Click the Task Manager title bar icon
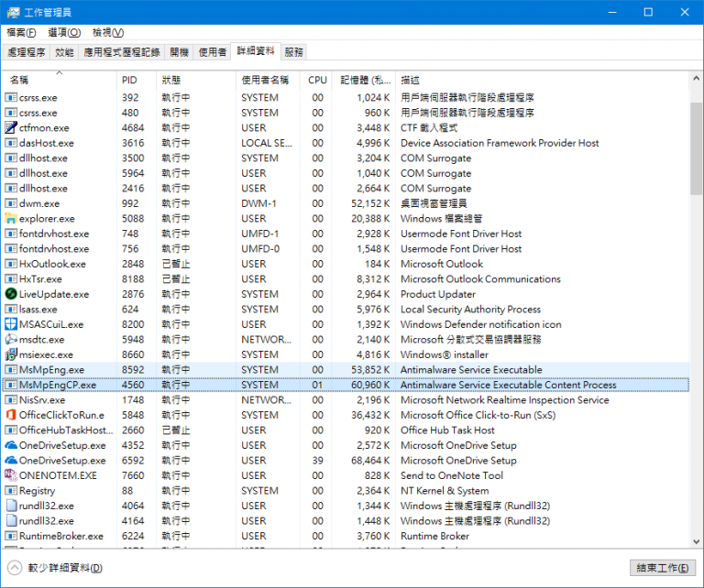Viewport: 704px width, 588px height. 14,12
